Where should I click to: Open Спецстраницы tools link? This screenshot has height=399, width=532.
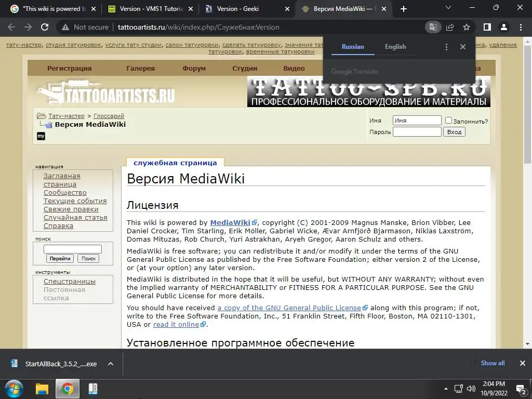coord(70,281)
